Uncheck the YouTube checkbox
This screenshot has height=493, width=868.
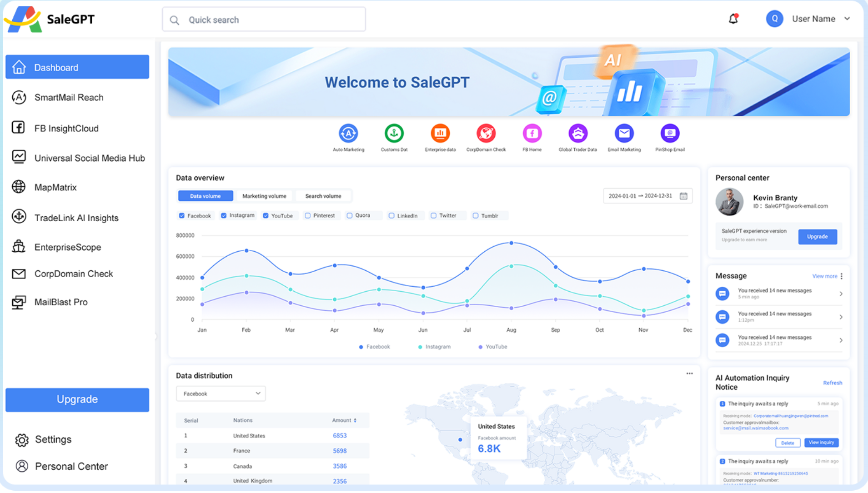click(x=266, y=216)
